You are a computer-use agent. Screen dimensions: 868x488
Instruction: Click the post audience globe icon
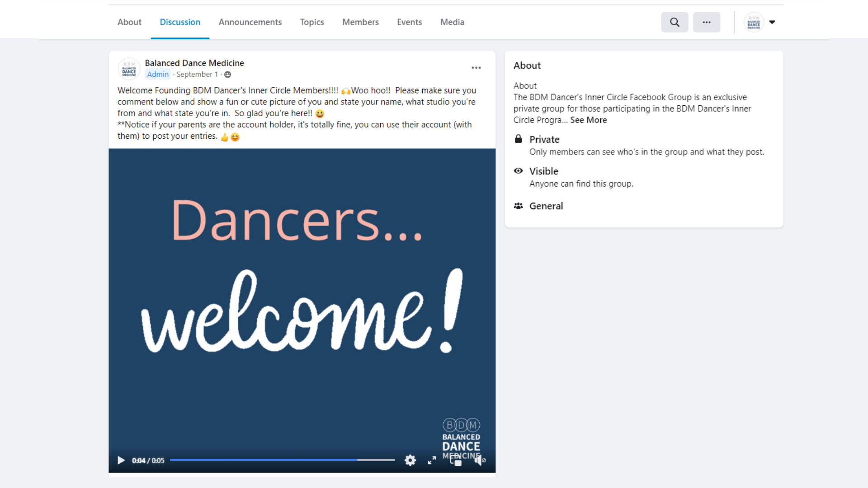[228, 75]
